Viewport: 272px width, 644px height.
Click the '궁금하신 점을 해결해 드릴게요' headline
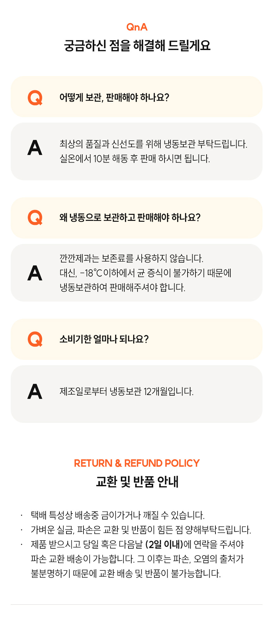(x=137, y=46)
